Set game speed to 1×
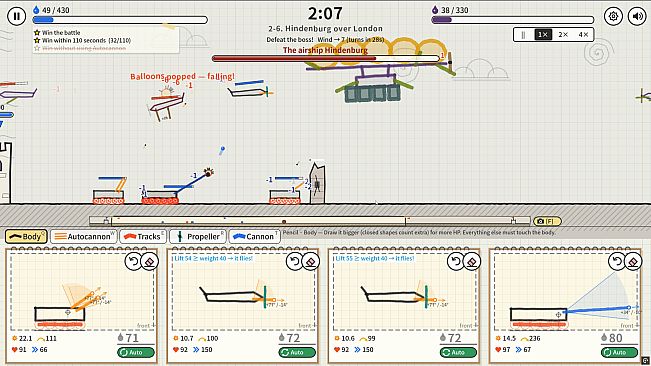 point(543,34)
